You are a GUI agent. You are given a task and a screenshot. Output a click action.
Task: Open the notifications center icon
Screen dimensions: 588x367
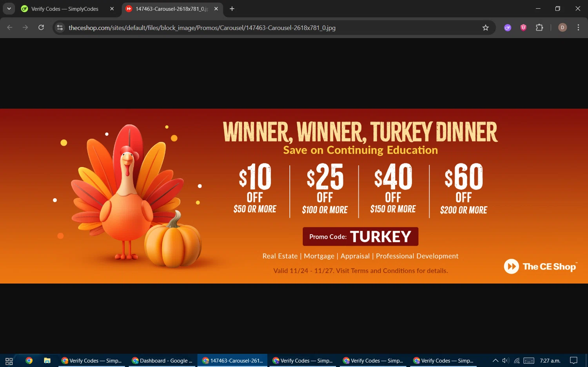pos(573,360)
